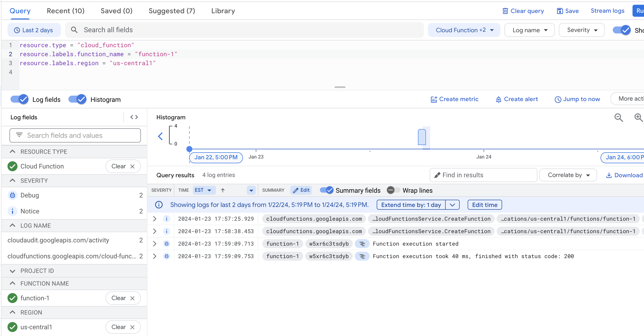Click the Create alert icon
644x336 pixels.
coord(498,99)
